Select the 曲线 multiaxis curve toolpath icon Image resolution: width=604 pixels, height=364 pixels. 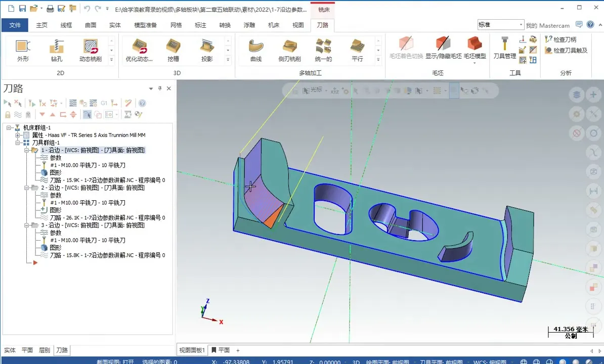[x=255, y=50]
